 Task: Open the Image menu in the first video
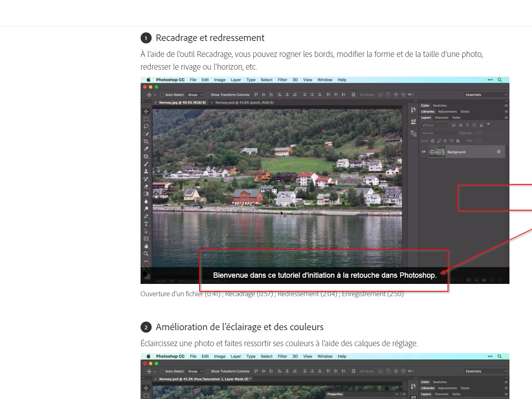coord(220,80)
